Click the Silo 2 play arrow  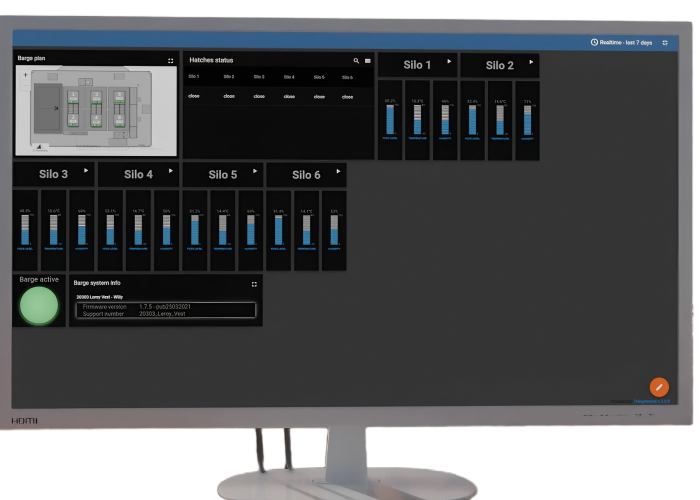(531, 62)
